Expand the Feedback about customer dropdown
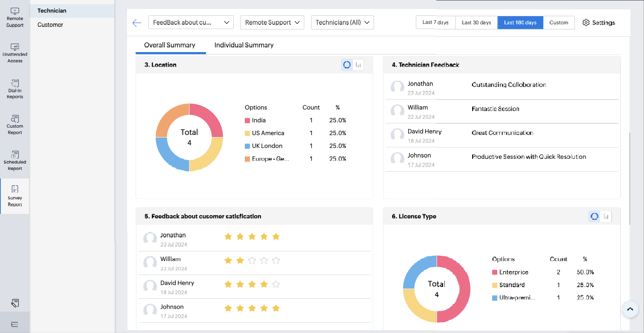This screenshot has width=644, height=333. (x=191, y=23)
